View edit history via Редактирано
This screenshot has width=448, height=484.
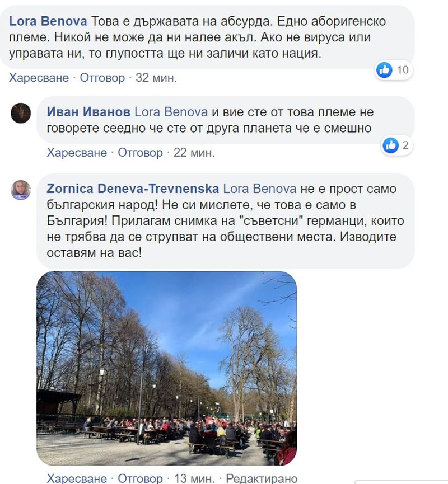click(262, 478)
